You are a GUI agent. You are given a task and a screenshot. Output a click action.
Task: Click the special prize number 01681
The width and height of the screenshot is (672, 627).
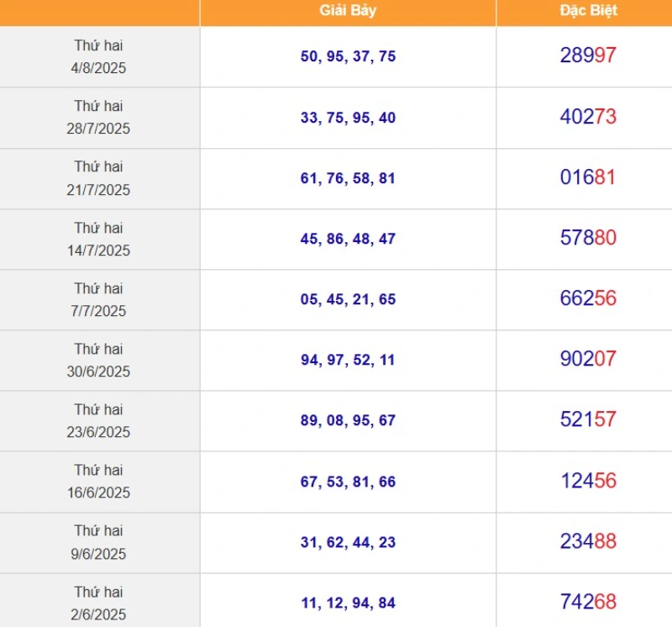588,177
